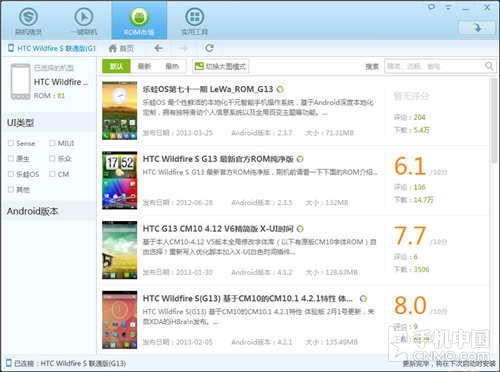
Task: Click the ROM count number beside ROM:
Action: [x=61, y=96]
